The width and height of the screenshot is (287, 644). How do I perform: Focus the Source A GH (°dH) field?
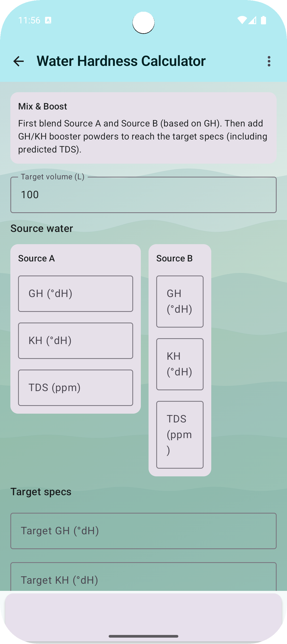click(75, 294)
